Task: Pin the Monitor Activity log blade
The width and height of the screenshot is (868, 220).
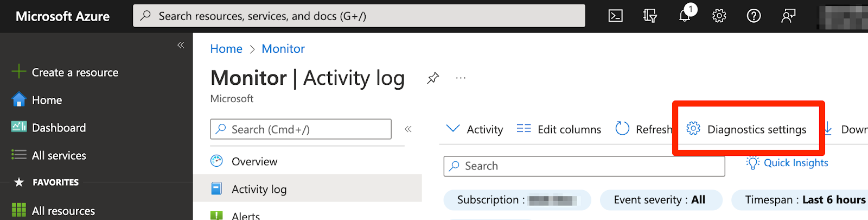Action: [433, 78]
